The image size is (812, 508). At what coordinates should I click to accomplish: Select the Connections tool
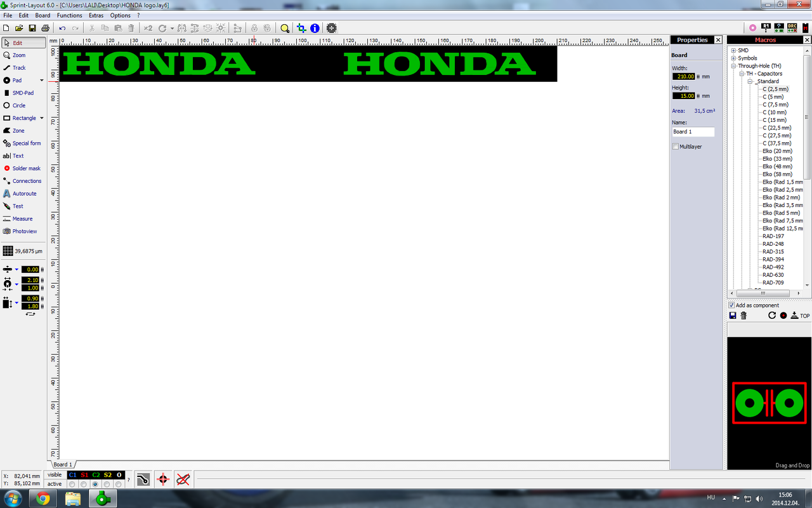[23, 181]
